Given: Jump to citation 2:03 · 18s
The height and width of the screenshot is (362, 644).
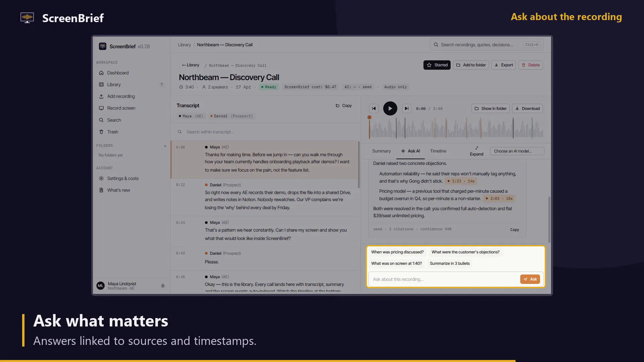Looking at the screenshot, I should [499, 198].
